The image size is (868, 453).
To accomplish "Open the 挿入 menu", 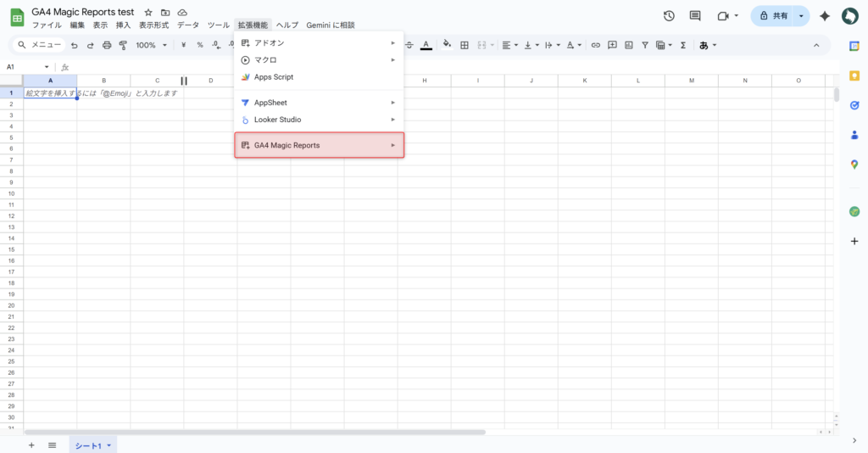I will click(x=123, y=25).
